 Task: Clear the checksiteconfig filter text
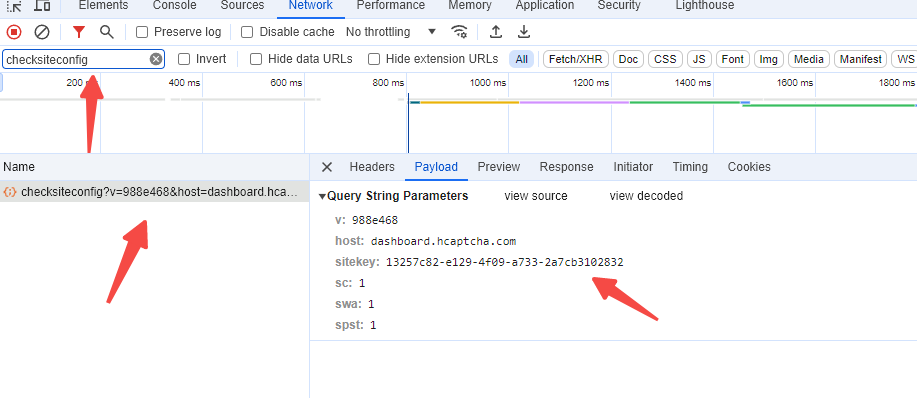point(156,59)
